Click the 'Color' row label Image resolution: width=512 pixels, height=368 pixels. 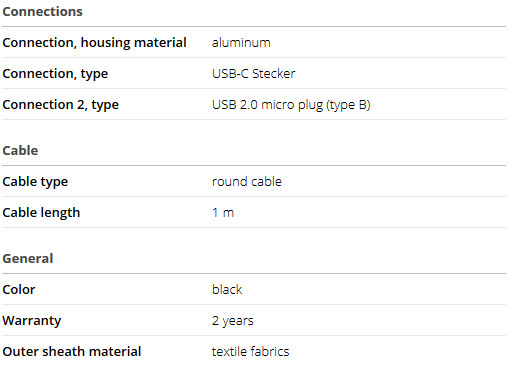tap(19, 290)
